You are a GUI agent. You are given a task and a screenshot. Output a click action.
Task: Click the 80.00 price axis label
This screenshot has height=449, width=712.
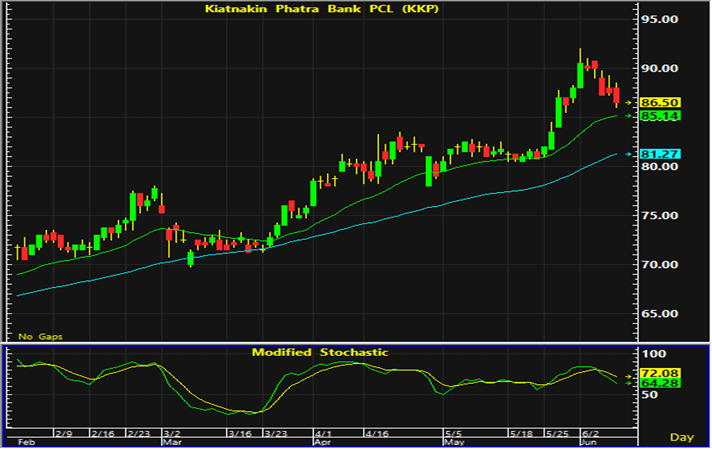coord(659,167)
